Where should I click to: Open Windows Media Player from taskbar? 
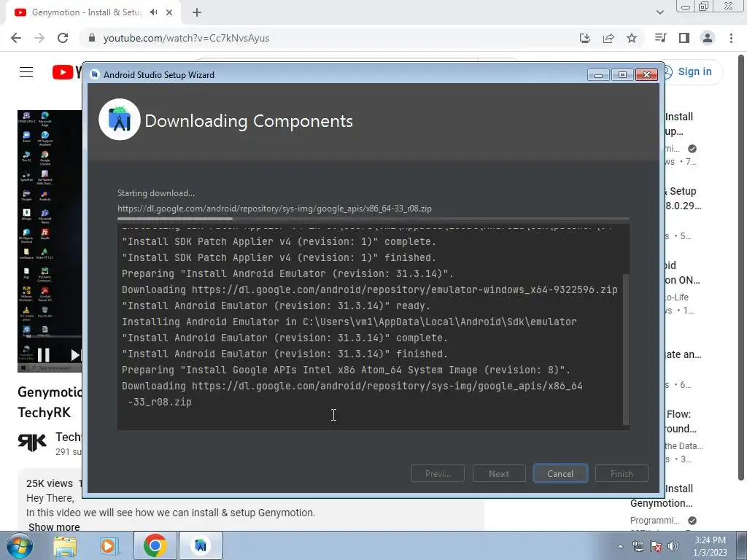point(108,545)
